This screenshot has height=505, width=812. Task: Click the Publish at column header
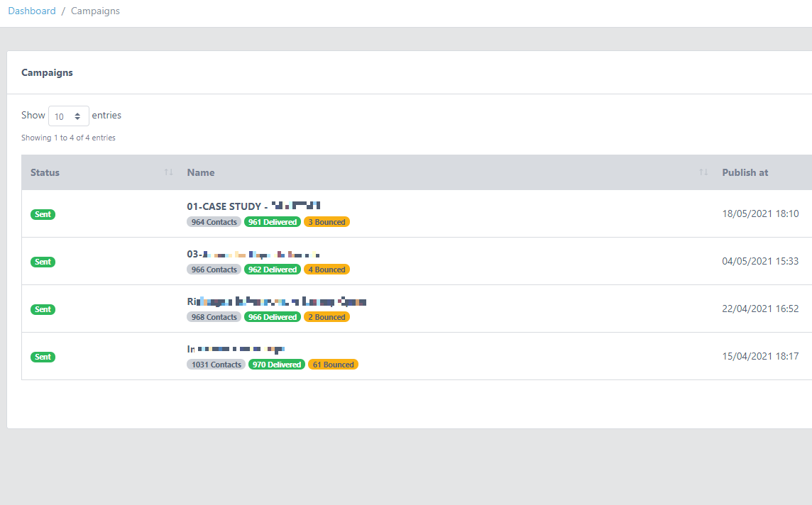coord(745,172)
